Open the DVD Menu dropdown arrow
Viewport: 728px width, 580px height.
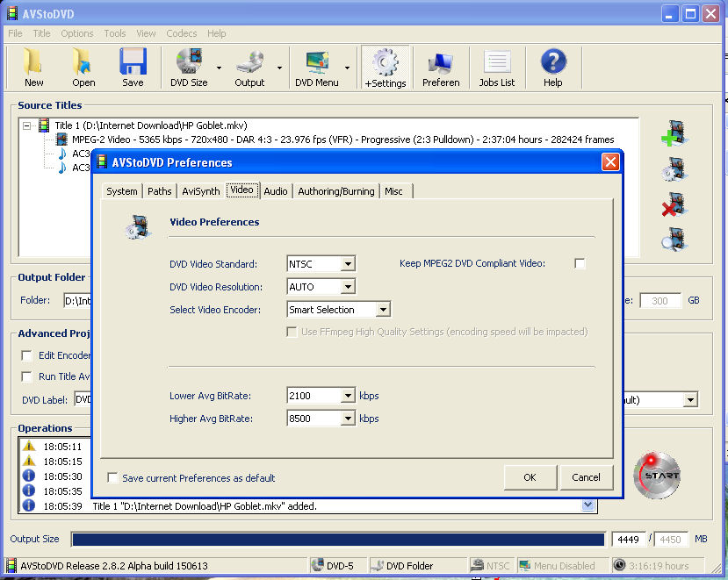pyautogui.click(x=347, y=68)
